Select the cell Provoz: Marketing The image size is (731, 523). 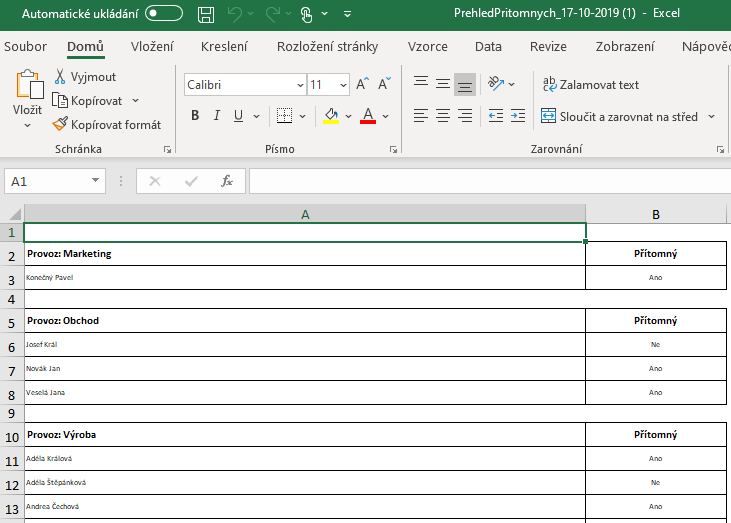[x=305, y=254]
